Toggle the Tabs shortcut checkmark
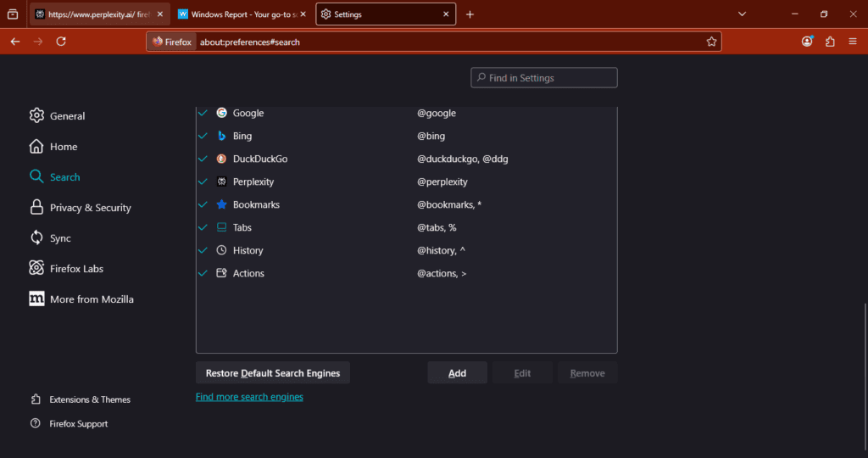 tap(203, 227)
